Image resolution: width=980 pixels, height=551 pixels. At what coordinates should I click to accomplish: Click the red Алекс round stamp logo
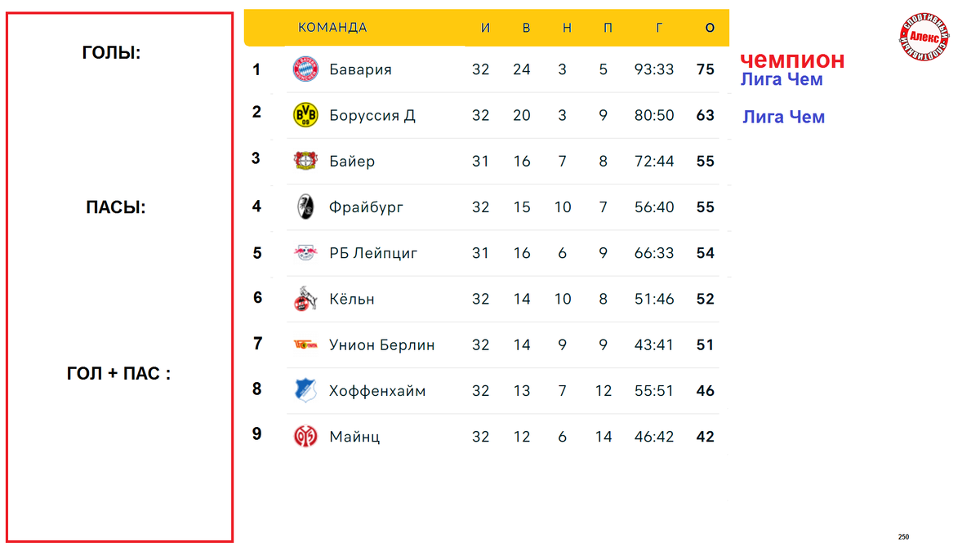pyautogui.click(x=924, y=38)
